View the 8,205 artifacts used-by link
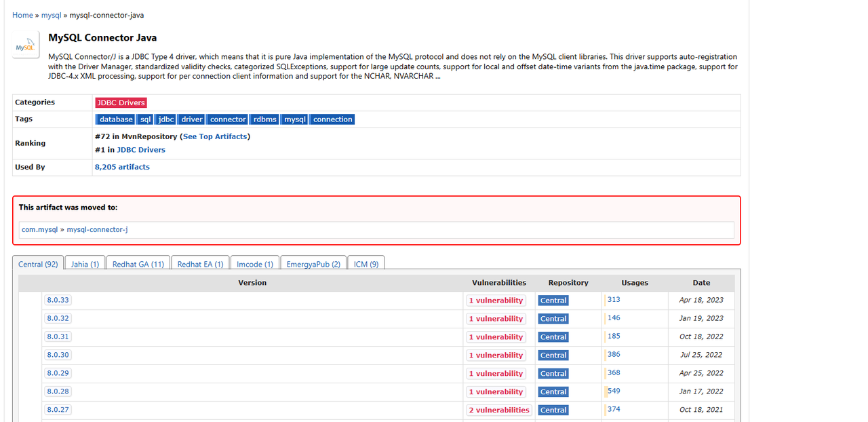 tap(122, 167)
